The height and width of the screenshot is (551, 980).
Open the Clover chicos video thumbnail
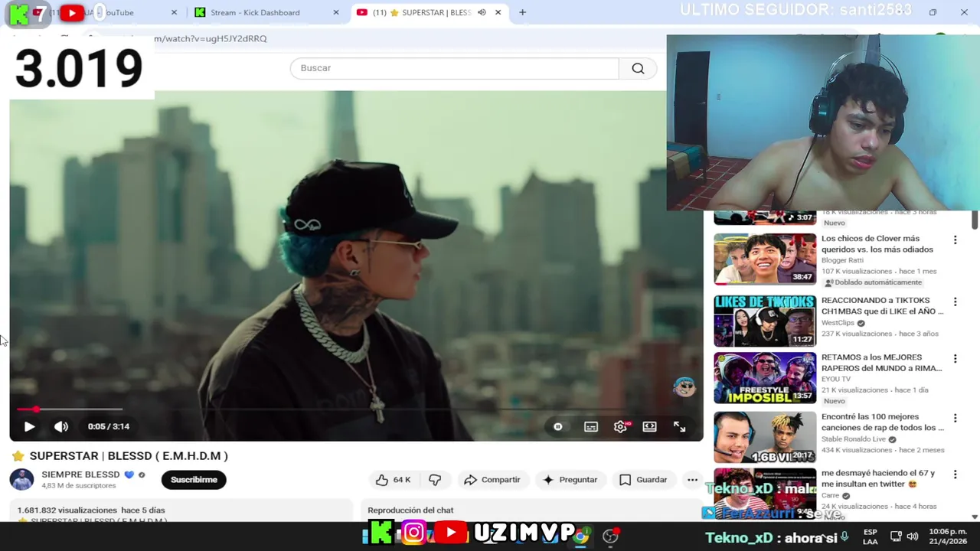click(765, 259)
